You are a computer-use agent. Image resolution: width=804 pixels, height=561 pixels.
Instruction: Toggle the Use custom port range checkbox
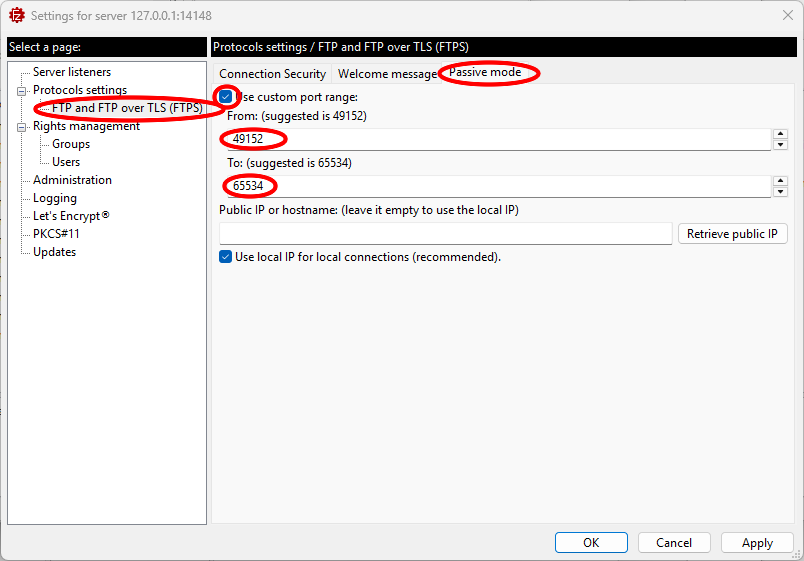pyautogui.click(x=226, y=97)
